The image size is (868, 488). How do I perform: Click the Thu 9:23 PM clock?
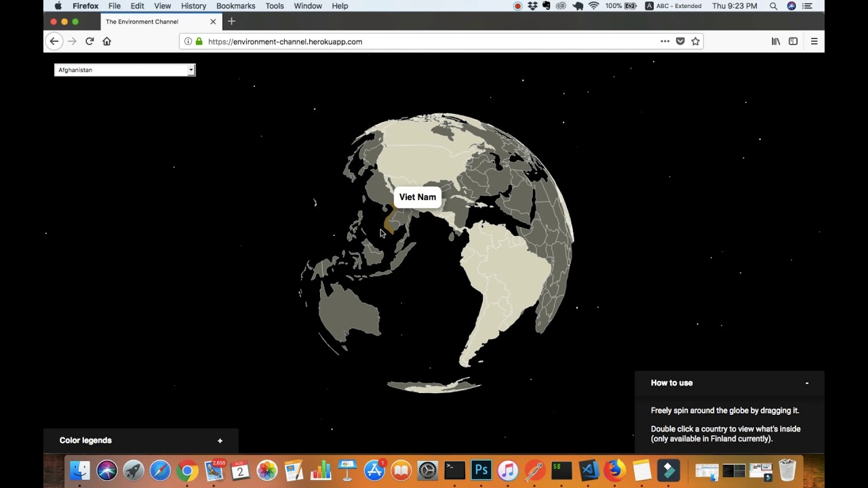pyautogui.click(x=734, y=6)
